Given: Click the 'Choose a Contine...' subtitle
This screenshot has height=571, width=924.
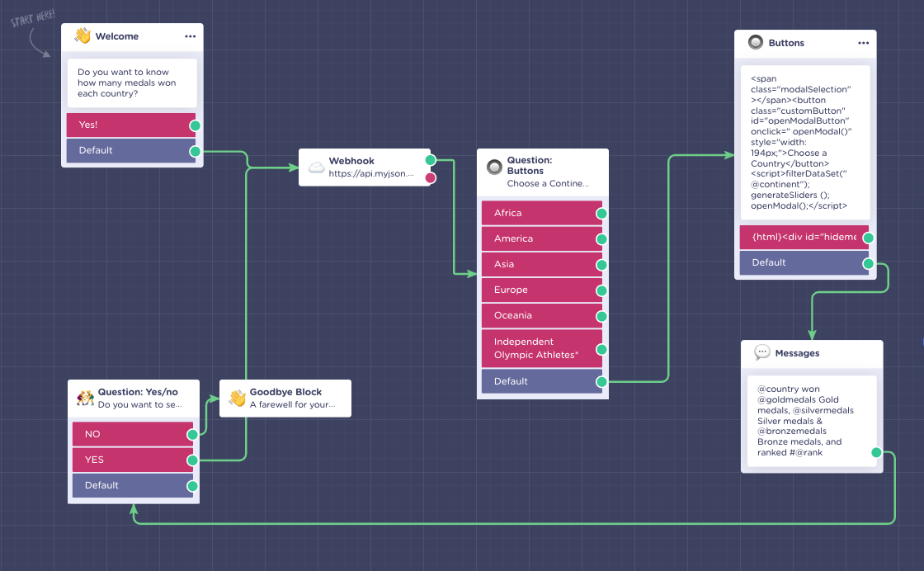Looking at the screenshot, I should click(x=548, y=183).
